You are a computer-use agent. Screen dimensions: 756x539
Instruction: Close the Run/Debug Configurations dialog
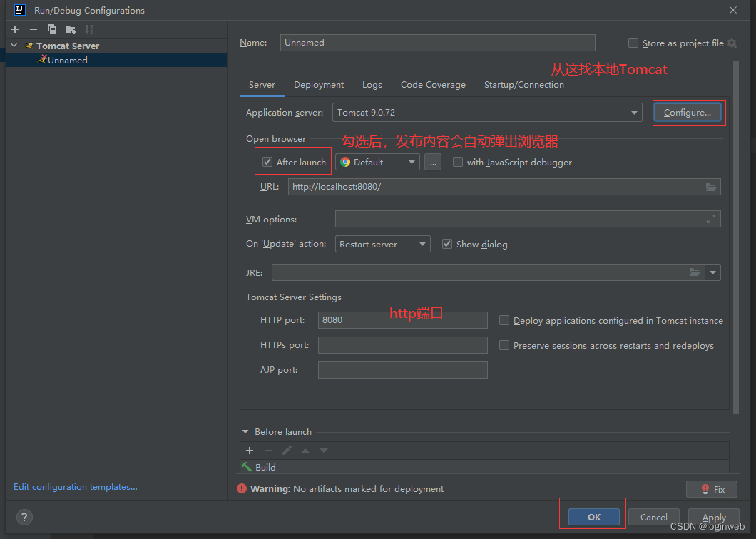click(733, 10)
